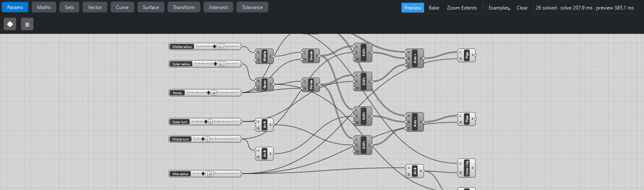Image resolution: width=644 pixels, height=190 pixels.
Task: Click the A input port of Arcs +
Action: point(406,52)
